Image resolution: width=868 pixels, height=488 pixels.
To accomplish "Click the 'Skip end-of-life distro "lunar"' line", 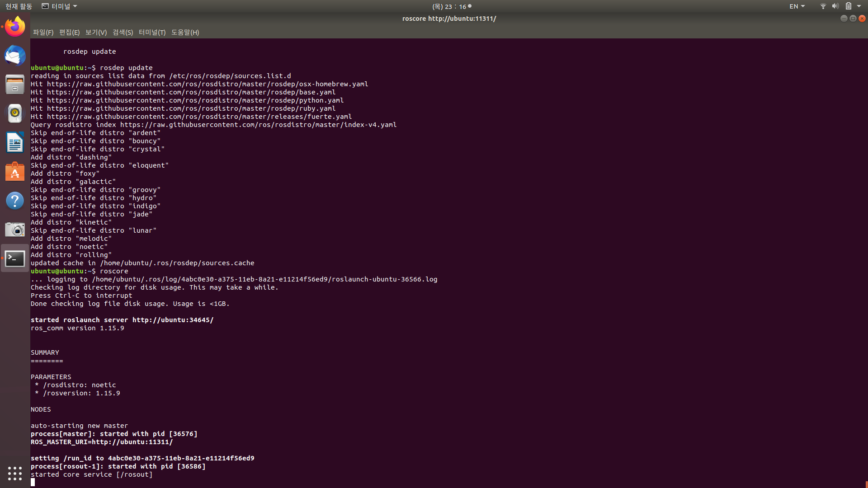I will [94, 230].
